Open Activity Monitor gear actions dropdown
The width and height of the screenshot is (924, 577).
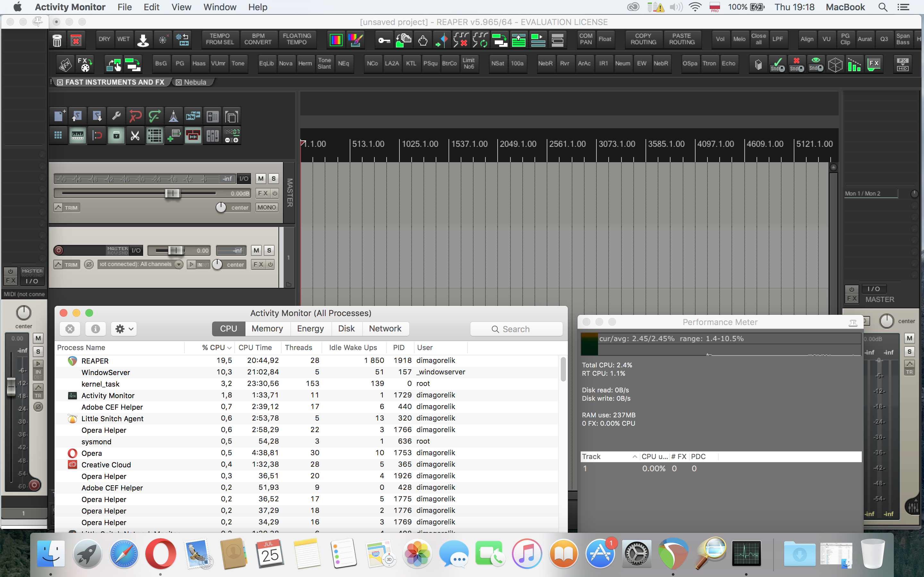pyautogui.click(x=124, y=329)
